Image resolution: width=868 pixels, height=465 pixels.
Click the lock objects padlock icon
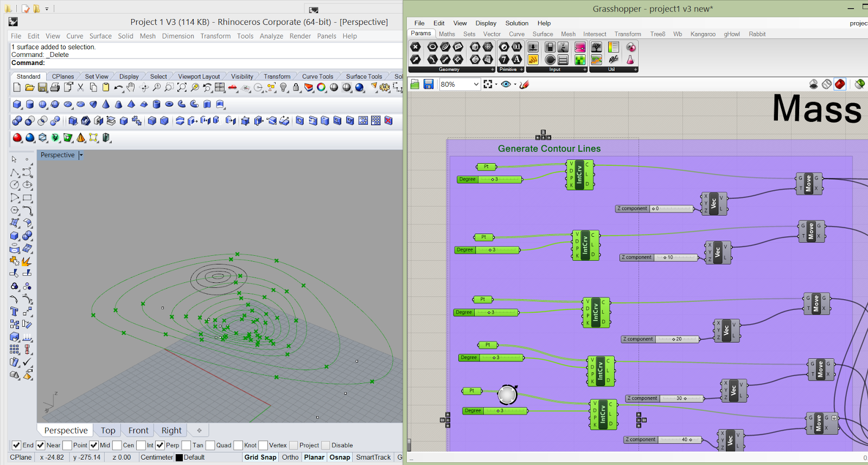[x=296, y=87]
